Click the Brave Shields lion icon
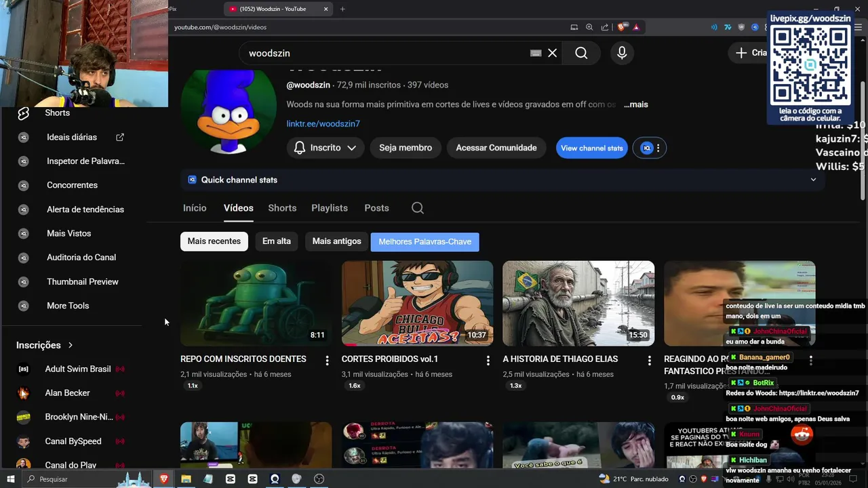 click(x=621, y=27)
